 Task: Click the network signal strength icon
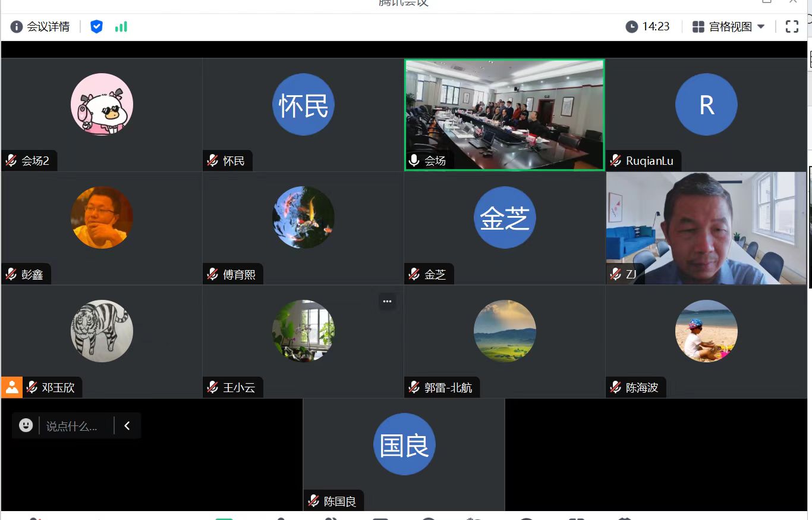pyautogui.click(x=121, y=26)
